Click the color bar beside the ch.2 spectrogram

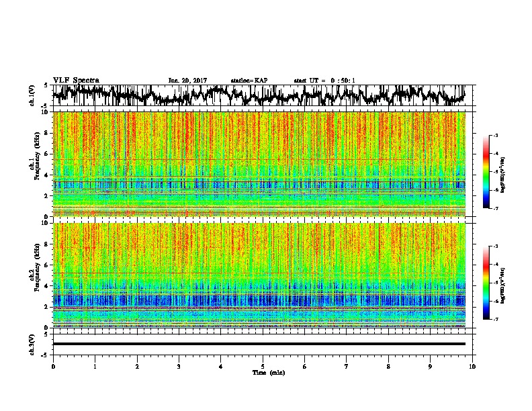(x=486, y=283)
